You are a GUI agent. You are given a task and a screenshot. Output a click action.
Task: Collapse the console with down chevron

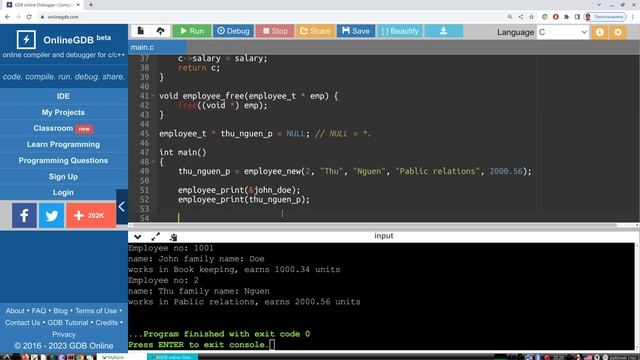(138, 237)
